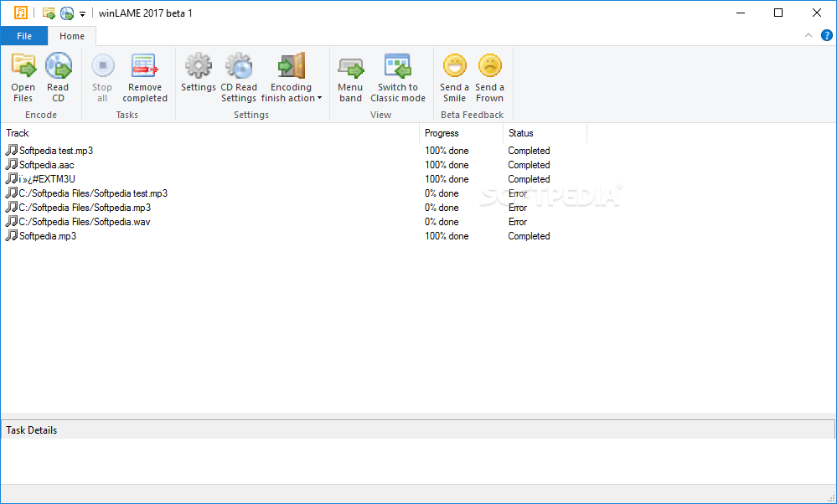Viewport: 837px width, 504px height.
Task: Select 'C:/Softpedia Files/Softpedia test.mp3' row
Action: pyautogui.click(x=293, y=193)
